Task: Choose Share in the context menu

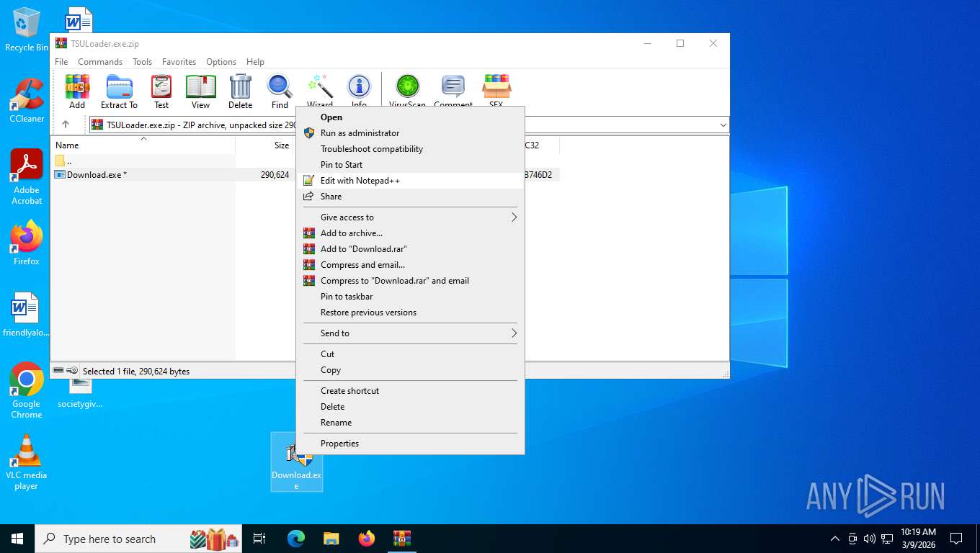Action: 410,197
